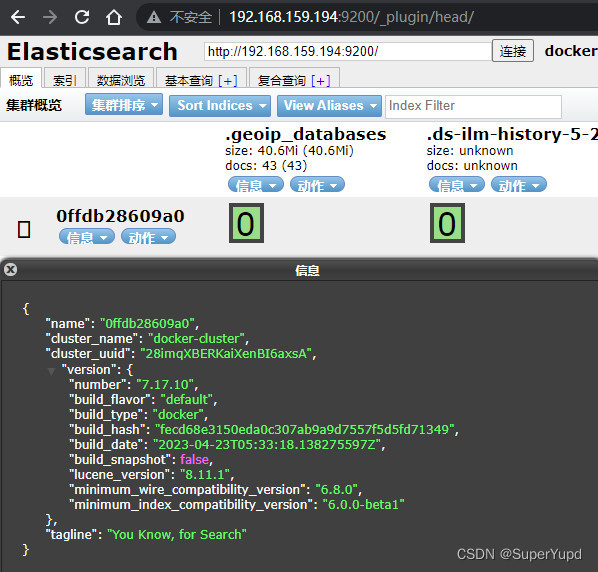Click "size: 40.6Mi (40.6Mi)" text
Viewport: 598px width, 572px height.
[289, 151]
